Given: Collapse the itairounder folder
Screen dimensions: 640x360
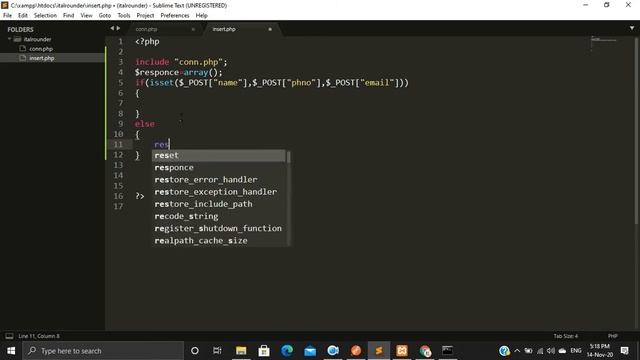Looking at the screenshot, I should tap(9, 39).
